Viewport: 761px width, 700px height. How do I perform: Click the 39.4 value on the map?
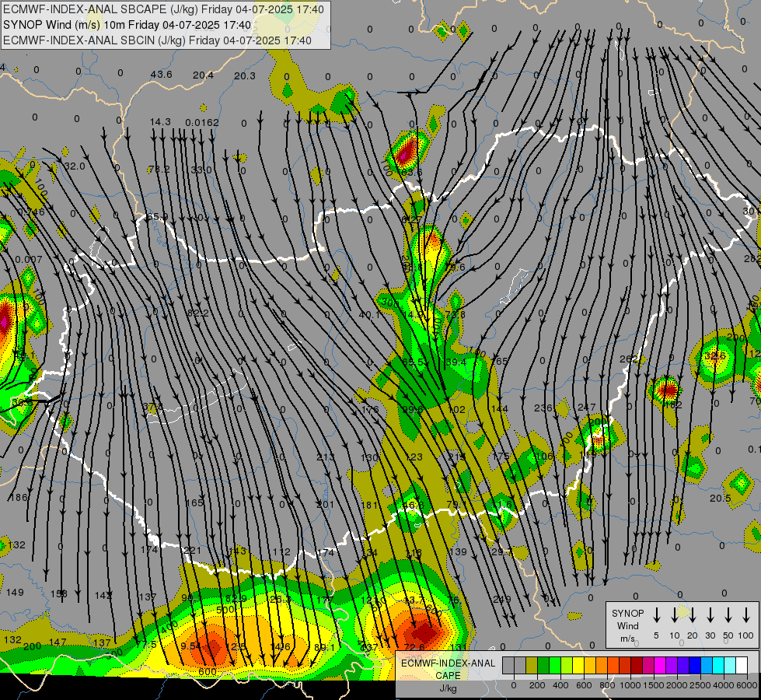pos(456,362)
